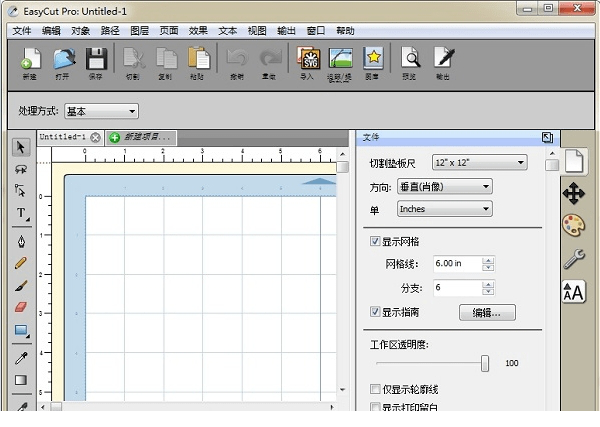The height and width of the screenshot is (427, 600).
Task: Click the 分支 value 6 input field
Action: tap(457, 287)
